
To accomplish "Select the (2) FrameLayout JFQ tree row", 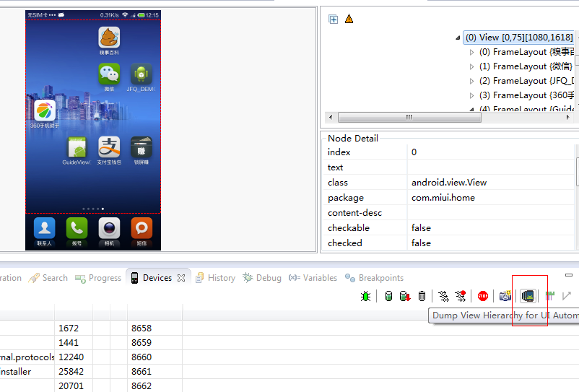I will [526, 81].
